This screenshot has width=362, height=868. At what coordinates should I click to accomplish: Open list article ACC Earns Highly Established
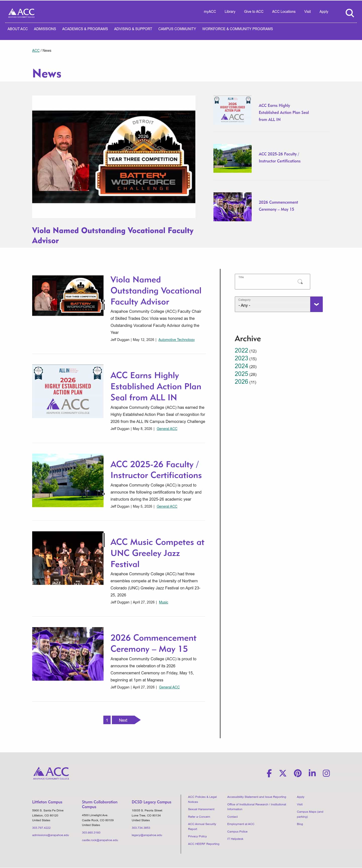click(156, 386)
